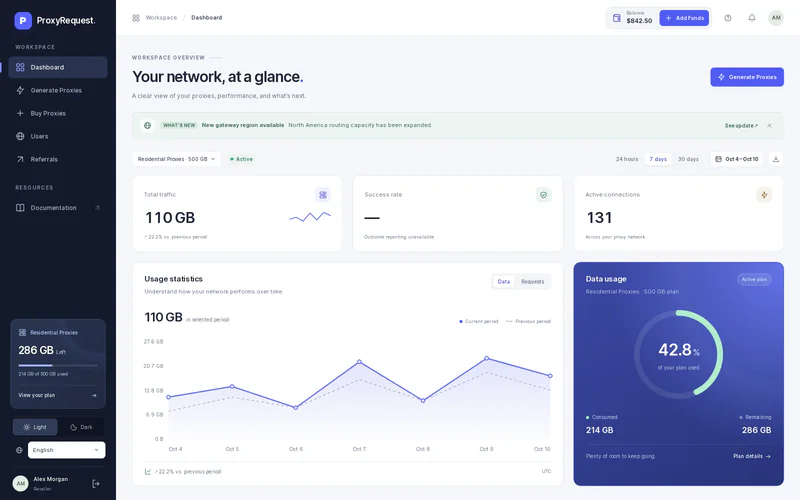800x500 pixels.
Task: Click the Active connections lightning icon
Action: click(x=764, y=195)
